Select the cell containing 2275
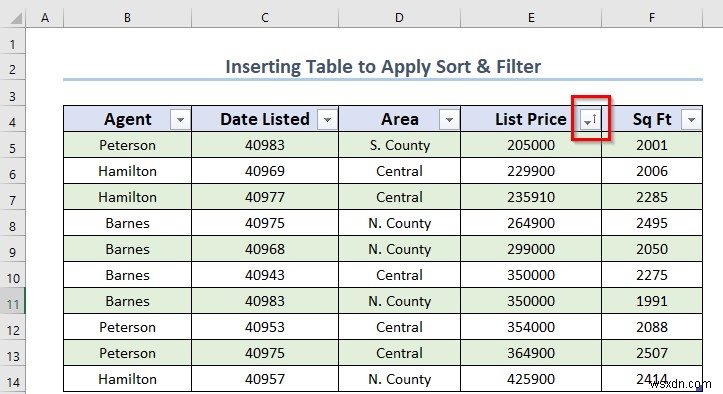723x394 pixels. pyautogui.click(x=652, y=275)
